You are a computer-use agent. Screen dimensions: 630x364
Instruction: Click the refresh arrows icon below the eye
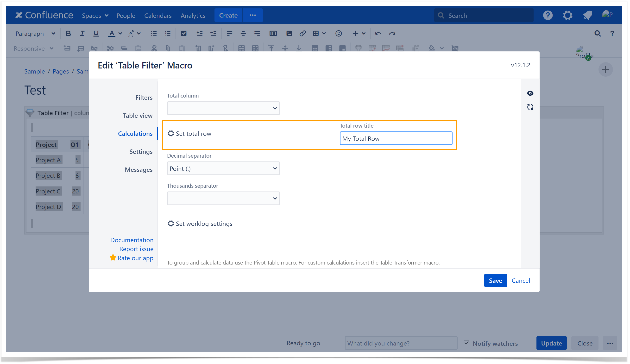[x=530, y=107]
